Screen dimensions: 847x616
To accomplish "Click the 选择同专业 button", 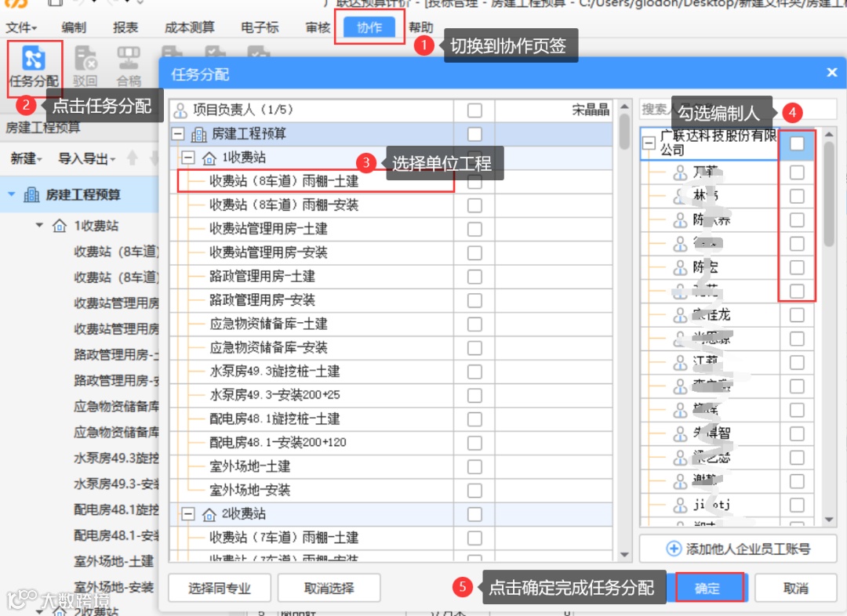I will (220, 588).
